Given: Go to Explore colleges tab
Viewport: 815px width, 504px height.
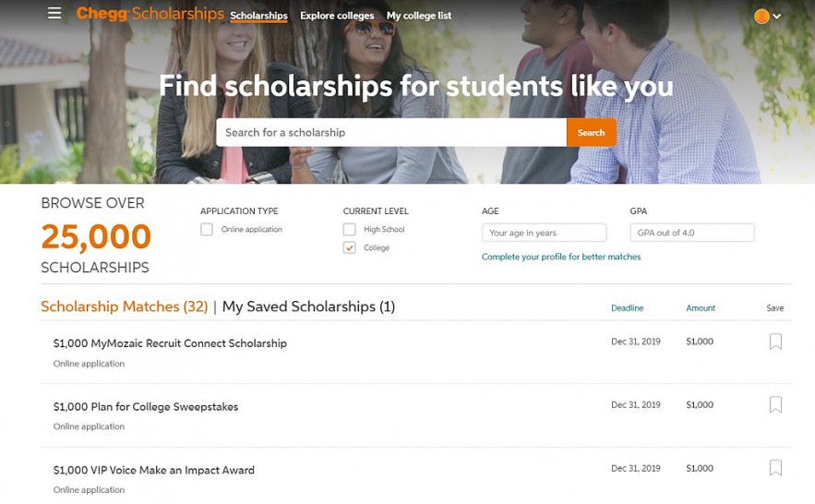Looking at the screenshot, I should click(337, 16).
